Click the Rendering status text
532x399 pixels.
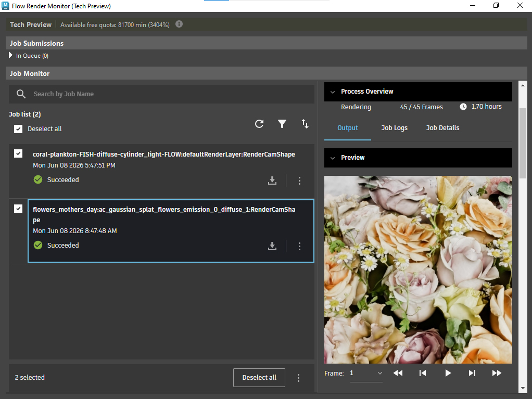point(356,107)
